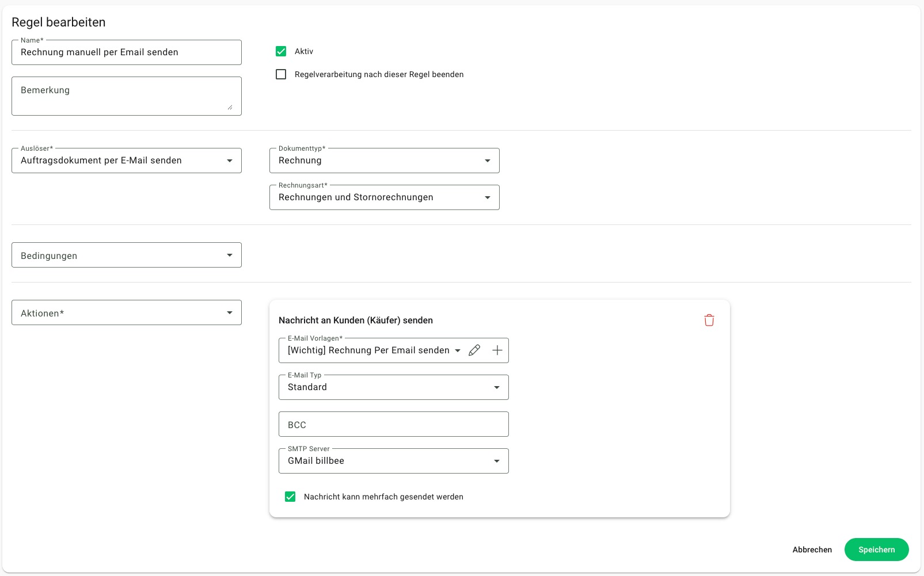Add a new email template with plus icon

pyautogui.click(x=497, y=350)
